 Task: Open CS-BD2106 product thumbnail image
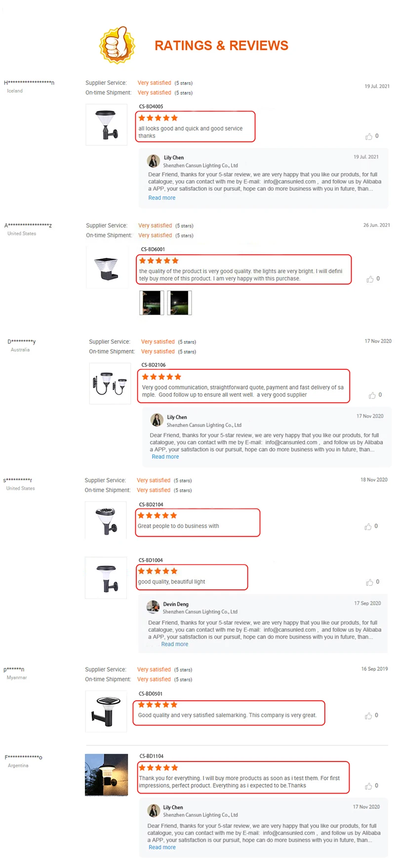[x=110, y=384]
